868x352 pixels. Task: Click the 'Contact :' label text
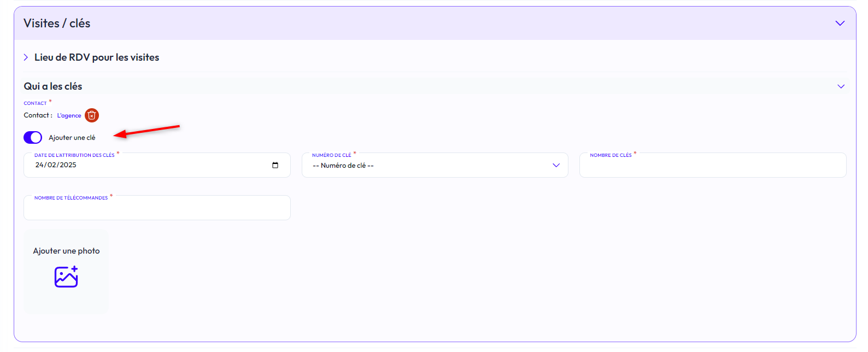(x=38, y=115)
